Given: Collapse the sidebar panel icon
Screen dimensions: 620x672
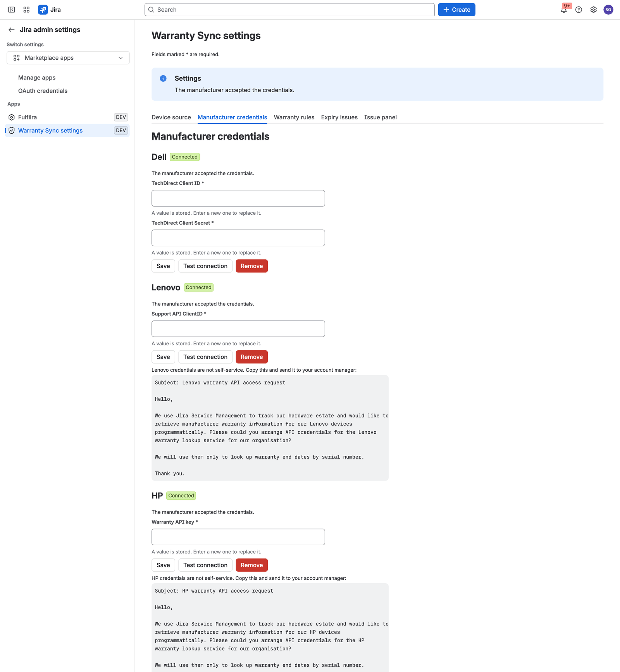Looking at the screenshot, I should tap(12, 10).
